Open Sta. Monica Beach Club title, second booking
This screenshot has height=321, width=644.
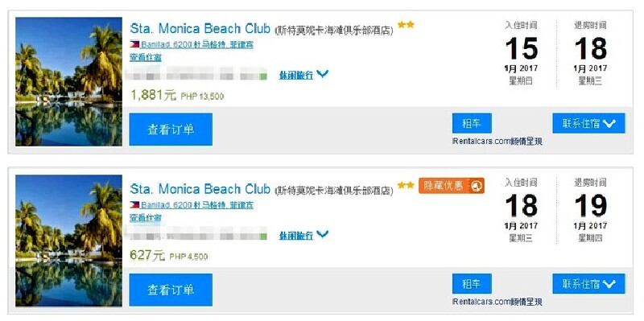(x=200, y=189)
